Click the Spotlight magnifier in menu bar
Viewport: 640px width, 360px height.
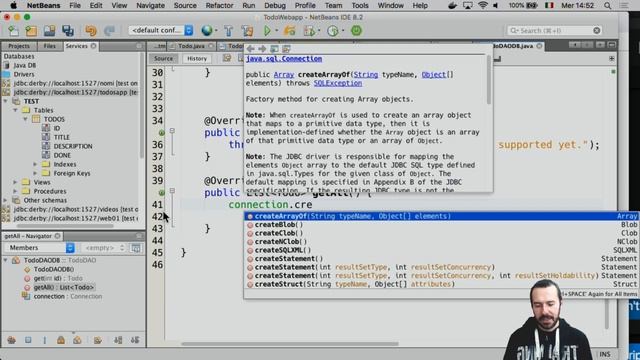pyautogui.click(x=607, y=6)
